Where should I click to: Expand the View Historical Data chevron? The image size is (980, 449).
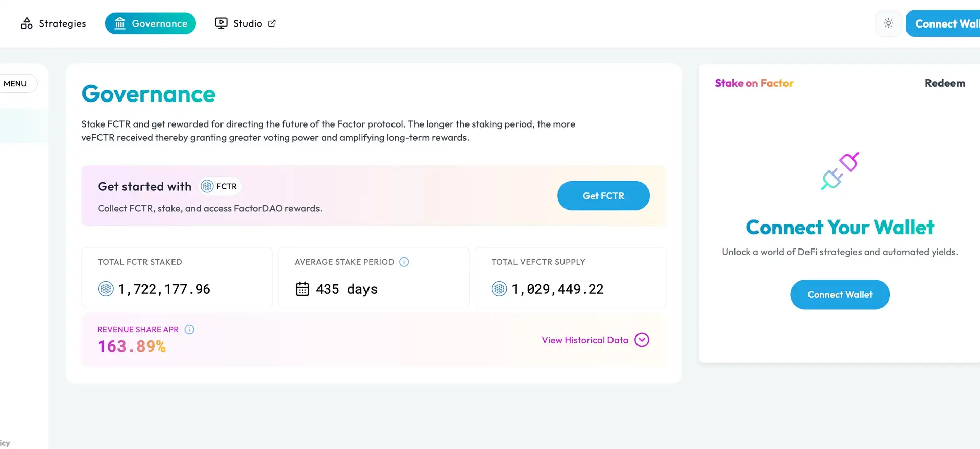pyautogui.click(x=642, y=340)
